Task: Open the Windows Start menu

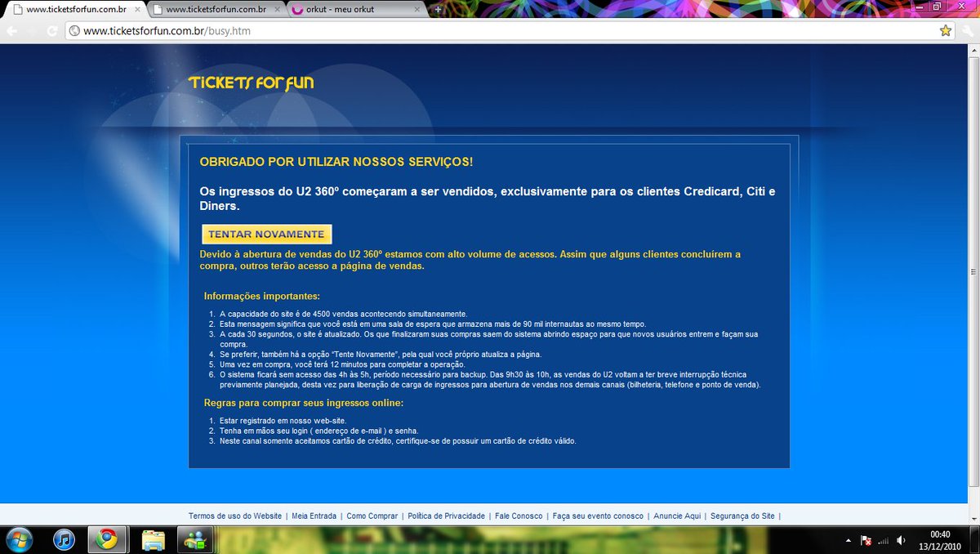Action: tap(18, 539)
